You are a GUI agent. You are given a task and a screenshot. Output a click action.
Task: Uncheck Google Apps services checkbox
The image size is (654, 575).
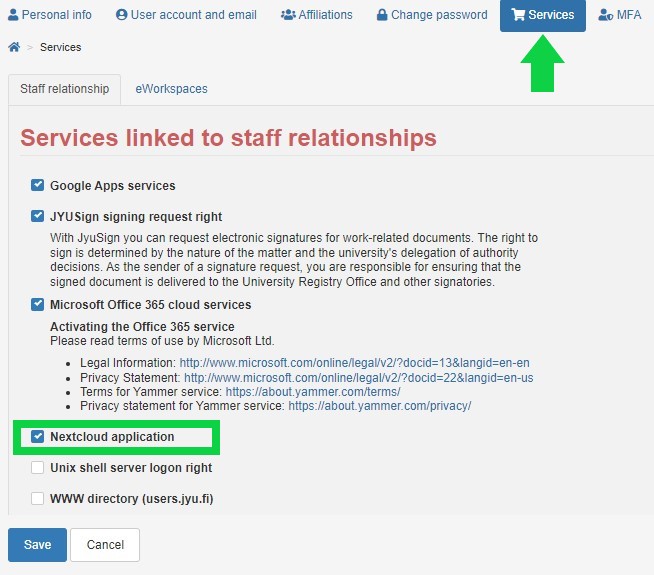coord(38,185)
